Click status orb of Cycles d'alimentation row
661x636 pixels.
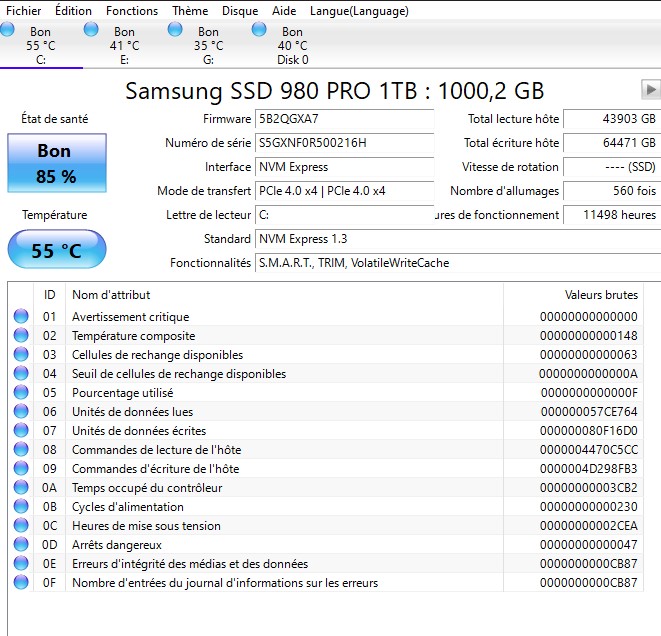tap(21, 506)
